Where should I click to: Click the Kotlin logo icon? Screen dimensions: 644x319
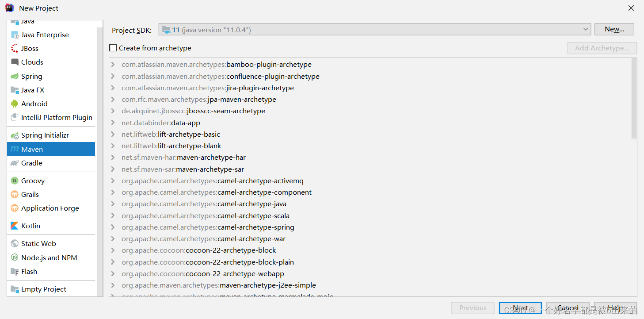pos(15,226)
